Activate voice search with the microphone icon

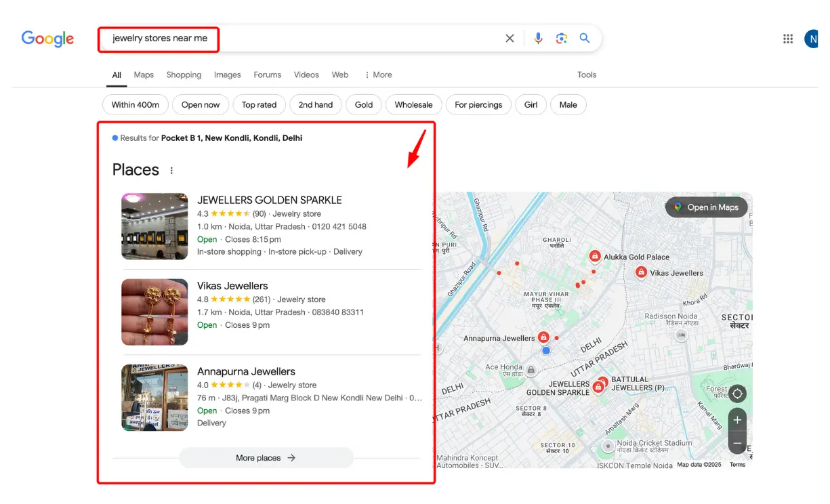[538, 39]
